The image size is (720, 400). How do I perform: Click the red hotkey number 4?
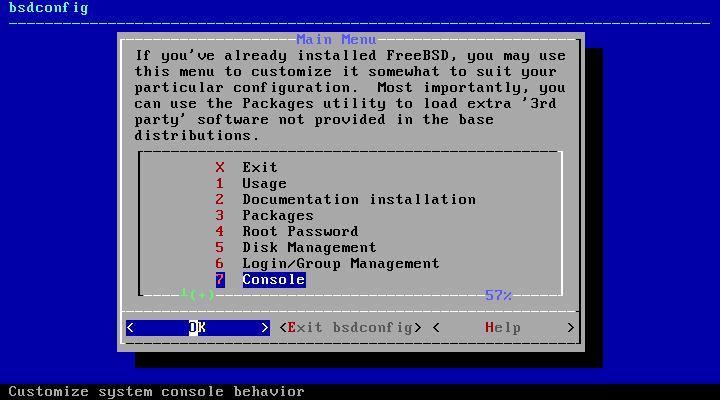tap(220, 231)
